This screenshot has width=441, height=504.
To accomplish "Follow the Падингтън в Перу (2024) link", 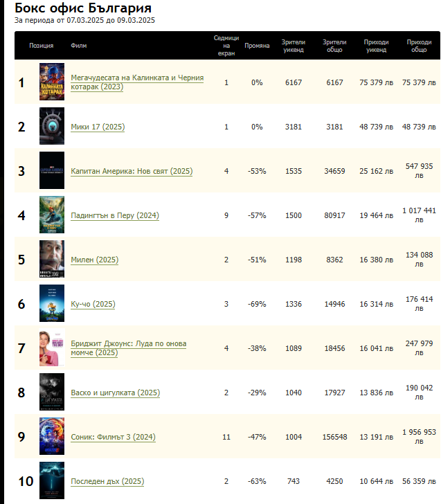I will pos(115,215).
